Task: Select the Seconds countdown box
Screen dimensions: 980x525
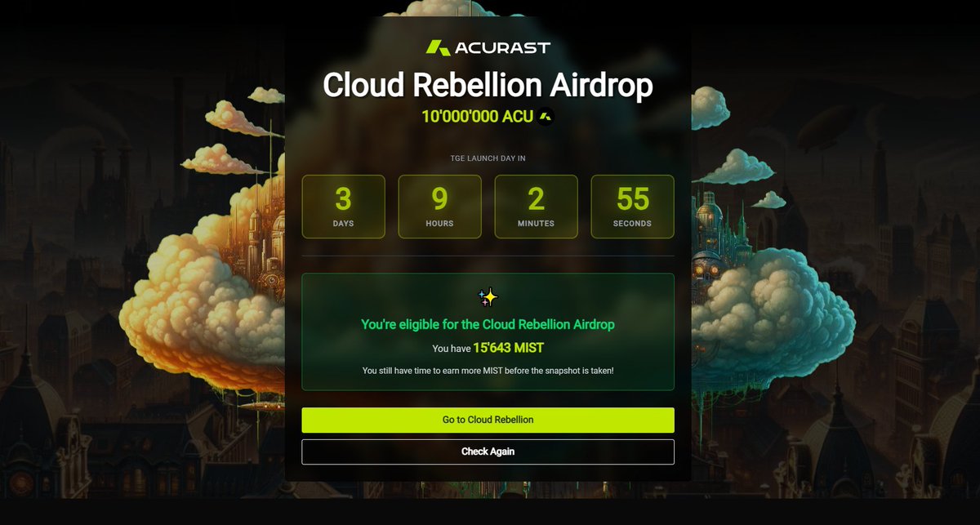Action: 633,207
